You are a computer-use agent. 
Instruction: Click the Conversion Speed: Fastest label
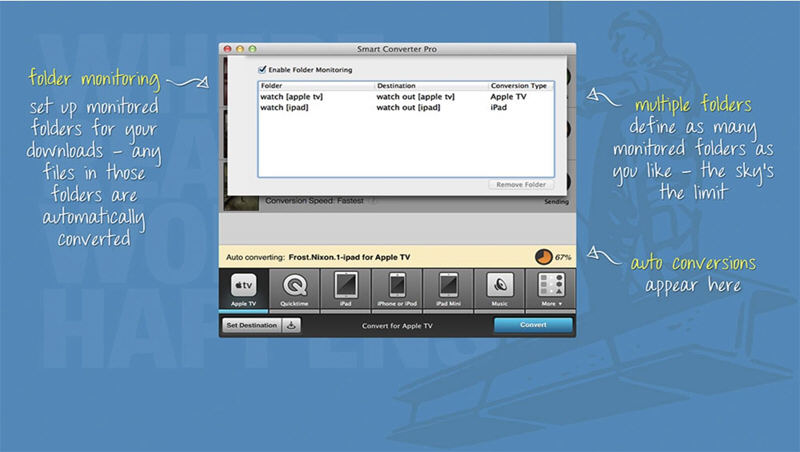click(x=314, y=201)
